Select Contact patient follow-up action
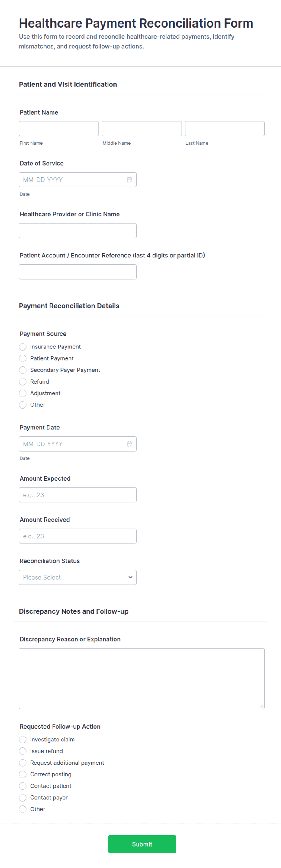 (x=23, y=786)
